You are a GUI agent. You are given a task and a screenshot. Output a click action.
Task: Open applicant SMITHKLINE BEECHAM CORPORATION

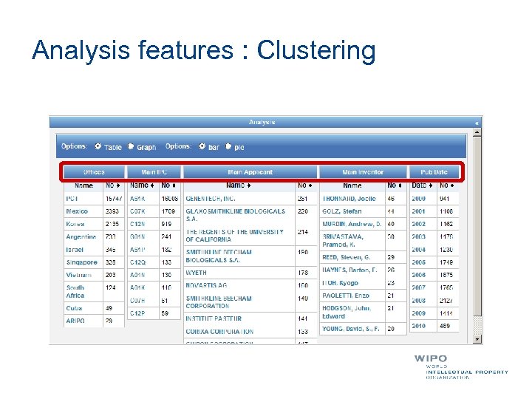pyautogui.click(x=219, y=302)
